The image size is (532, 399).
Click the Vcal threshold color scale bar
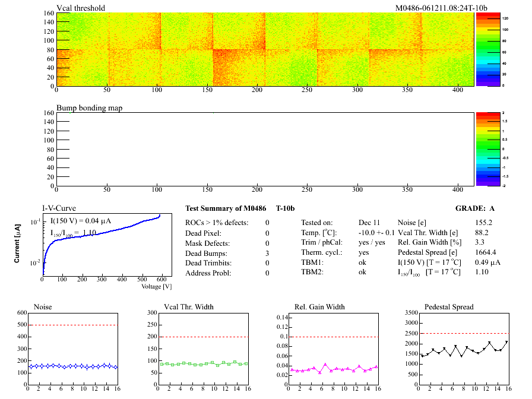point(484,49)
